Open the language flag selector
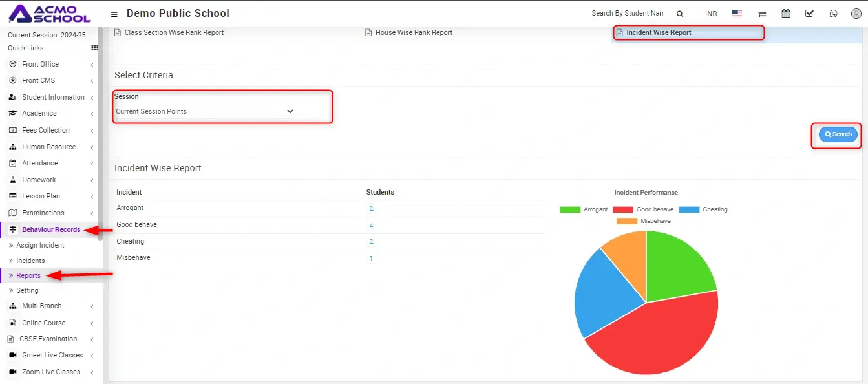 tap(737, 14)
